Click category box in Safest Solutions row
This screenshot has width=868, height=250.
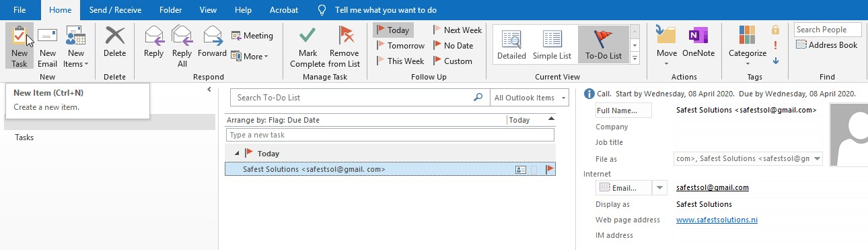tap(535, 170)
